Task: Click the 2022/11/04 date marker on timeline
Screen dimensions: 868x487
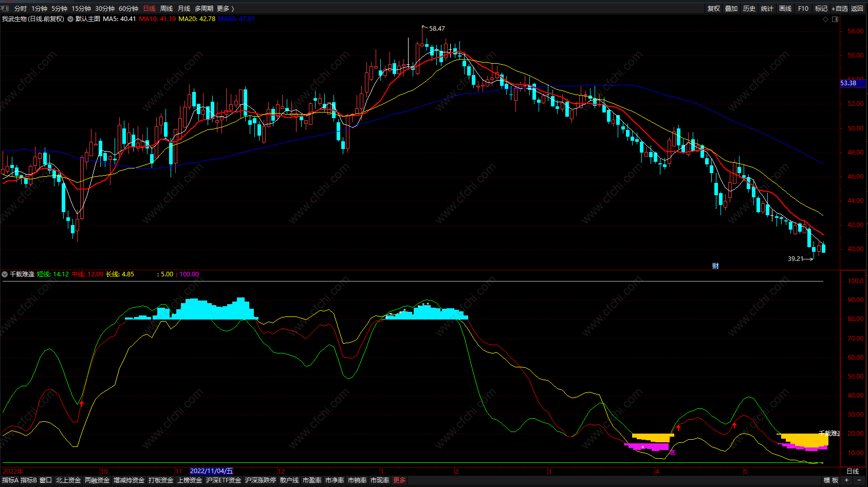Action: pos(211,471)
